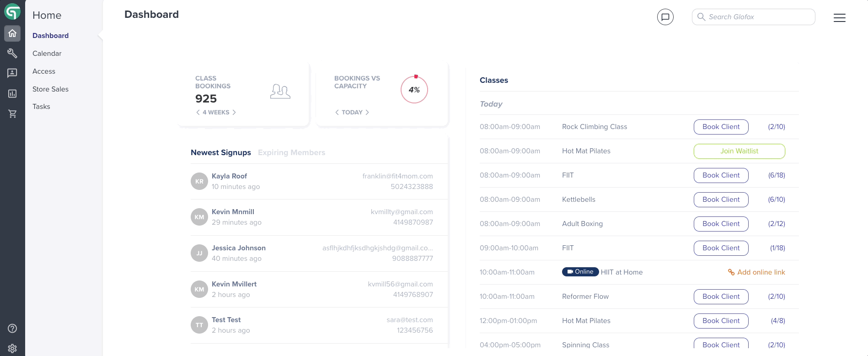
Task: Open the members card sidebar icon
Action: pyautogui.click(x=12, y=73)
